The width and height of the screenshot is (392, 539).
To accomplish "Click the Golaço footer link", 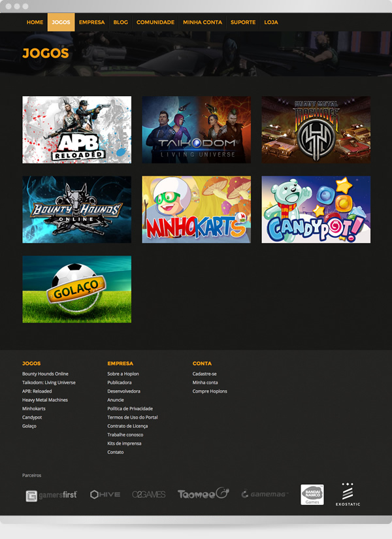I will [x=29, y=426].
